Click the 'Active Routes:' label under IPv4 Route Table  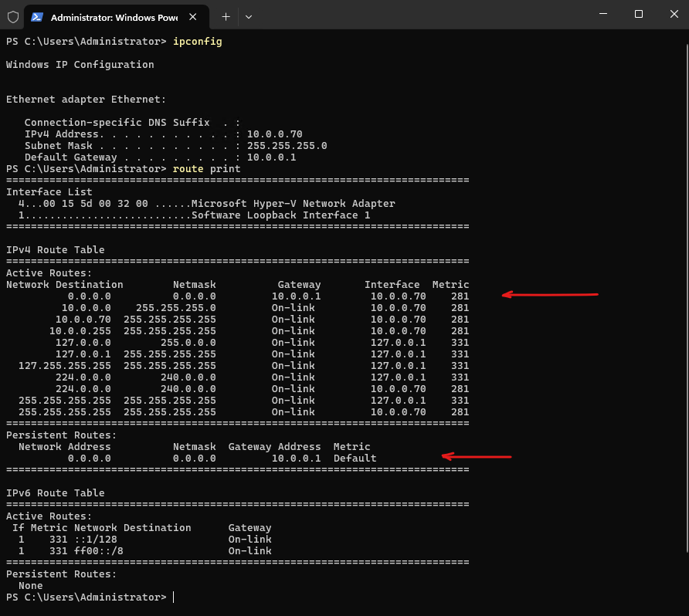pos(49,273)
